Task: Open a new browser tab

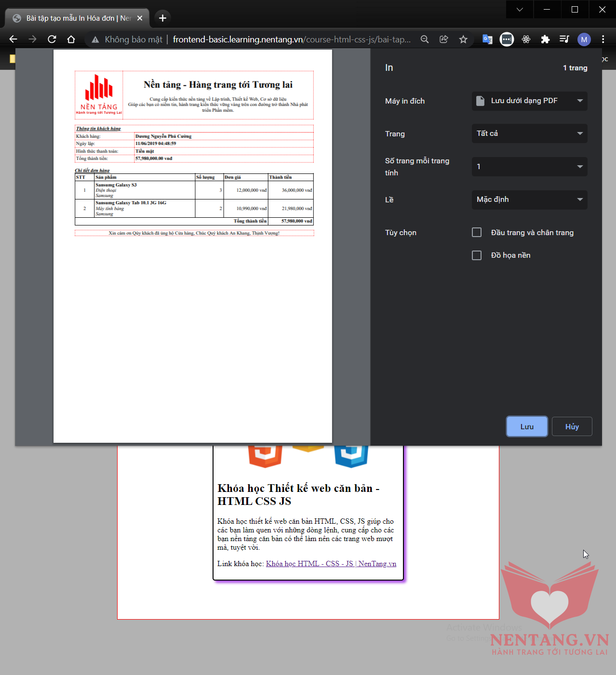Action: (162, 18)
